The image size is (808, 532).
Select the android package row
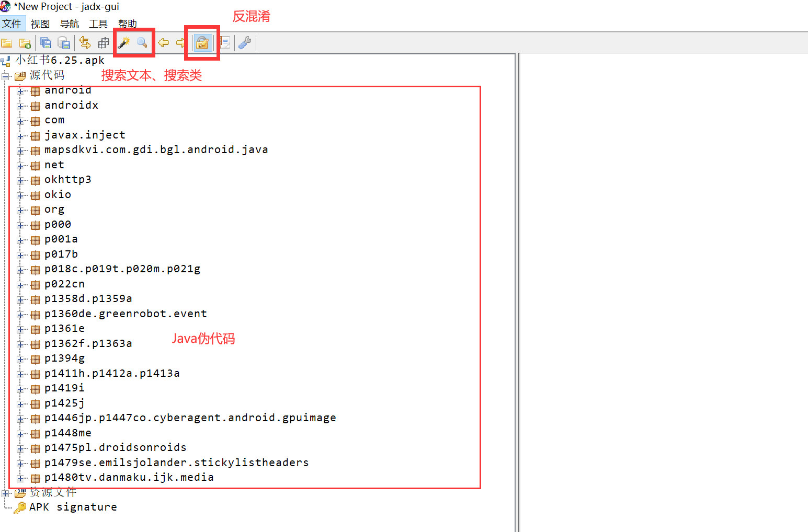pos(68,91)
